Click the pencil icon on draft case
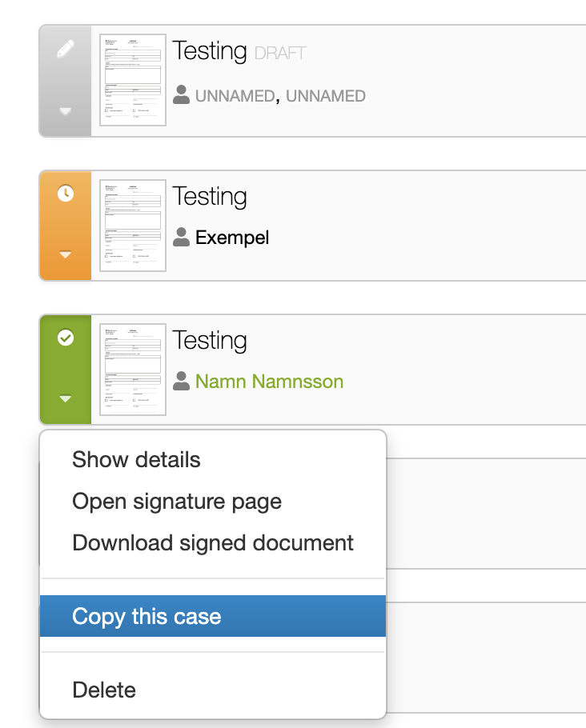This screenshot has width=586, height=728. coord(66,49)
